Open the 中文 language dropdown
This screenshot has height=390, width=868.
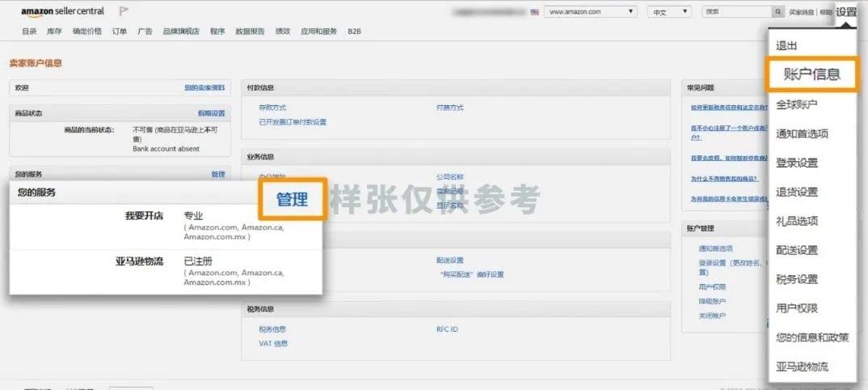click(669, 12)
